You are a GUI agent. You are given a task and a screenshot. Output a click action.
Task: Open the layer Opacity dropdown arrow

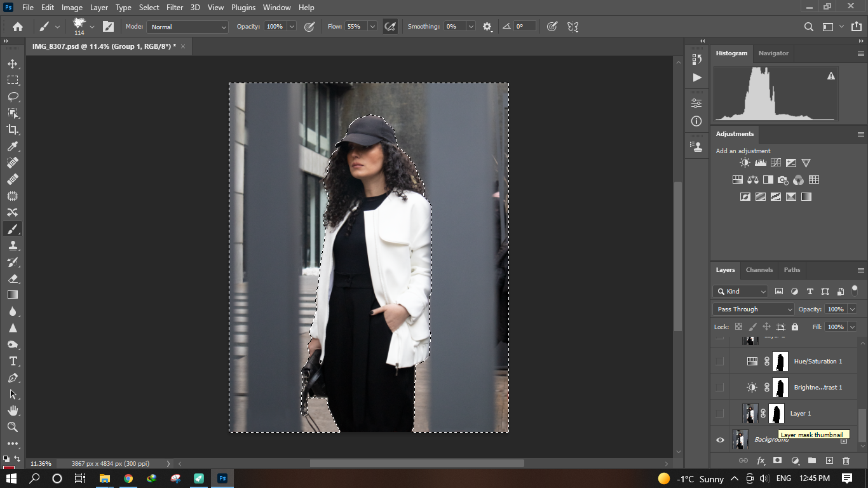[852, 309]
